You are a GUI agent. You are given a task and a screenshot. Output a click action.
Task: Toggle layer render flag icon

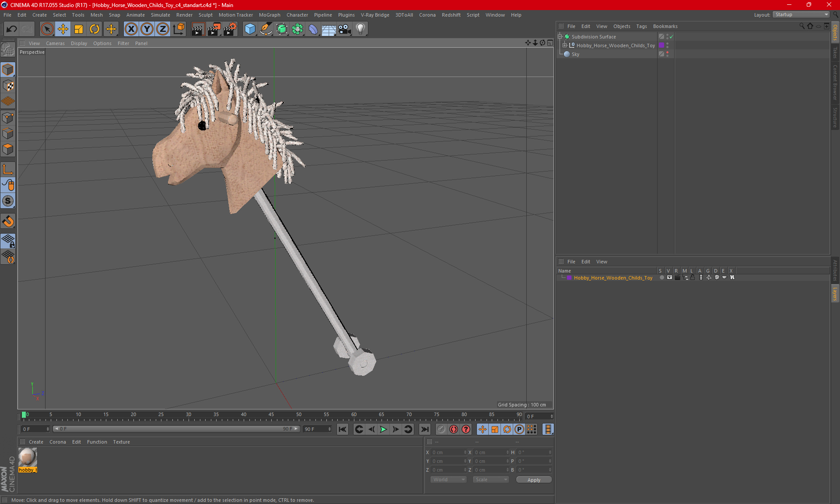pyautogui.click(x=677, y=277)
